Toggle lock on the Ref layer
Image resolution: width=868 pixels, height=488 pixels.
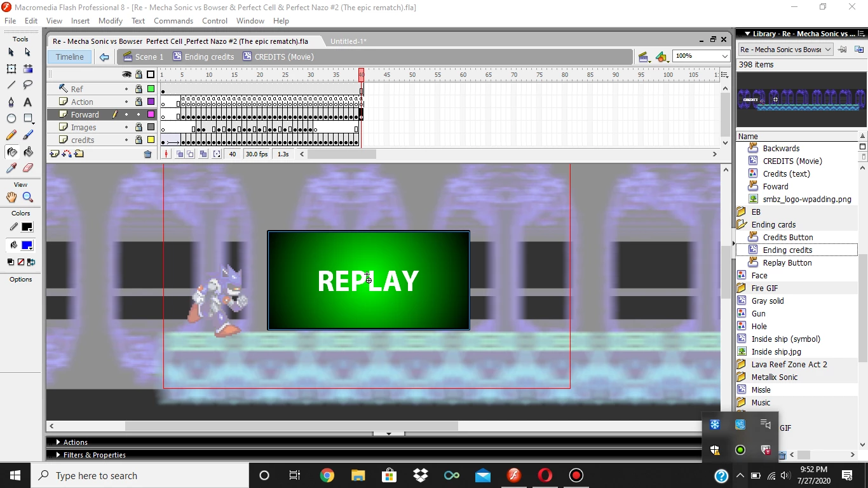pyautogui.click(x=138, y=89)
